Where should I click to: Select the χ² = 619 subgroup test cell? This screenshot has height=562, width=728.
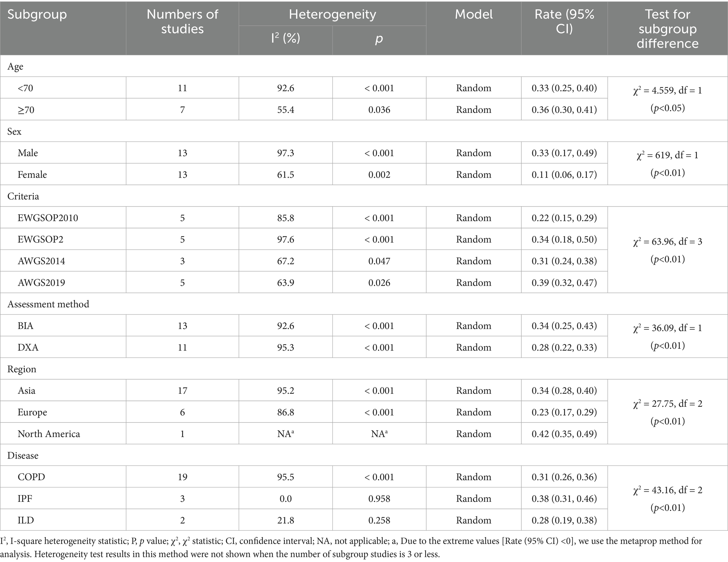coord(667,164)
